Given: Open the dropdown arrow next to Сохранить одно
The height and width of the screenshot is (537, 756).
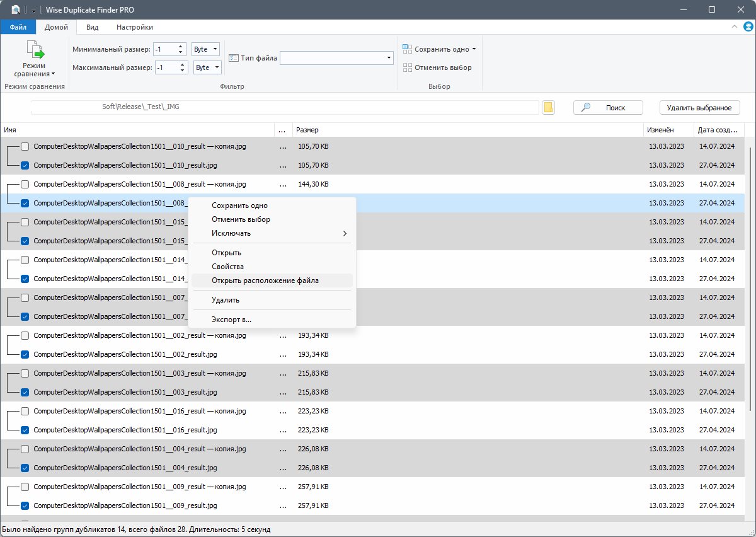Looking at the screenshot, I should point(474,49).
